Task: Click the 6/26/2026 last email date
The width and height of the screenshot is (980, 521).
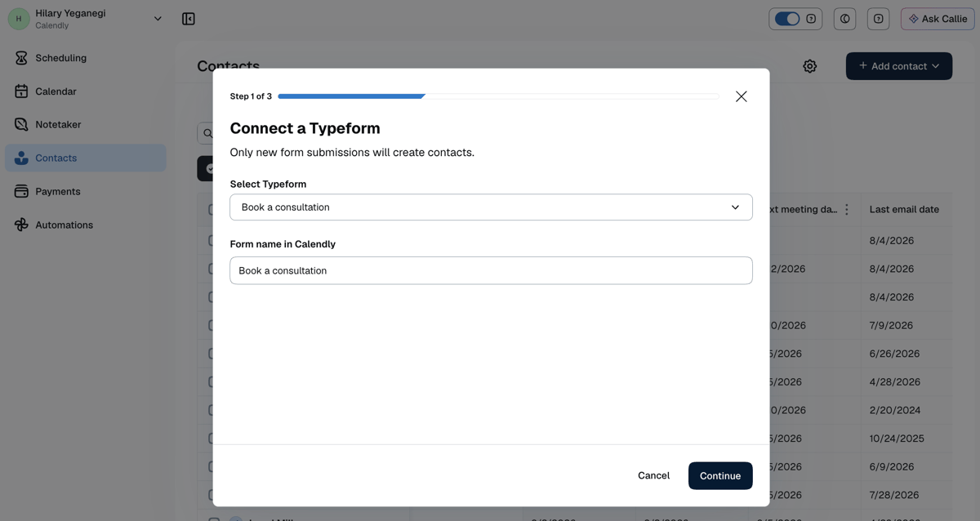Action: (x=894, y=354)
